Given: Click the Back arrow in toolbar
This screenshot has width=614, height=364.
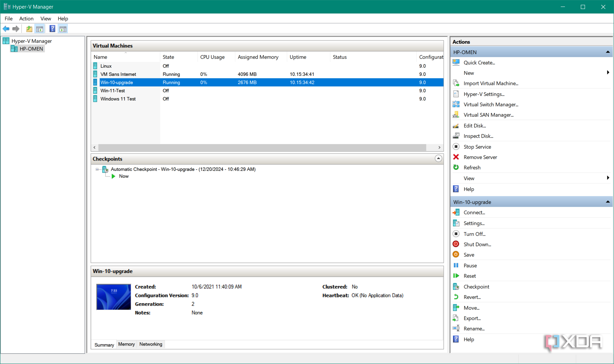Looking at the screenshot, I should (x=6, y=29).
